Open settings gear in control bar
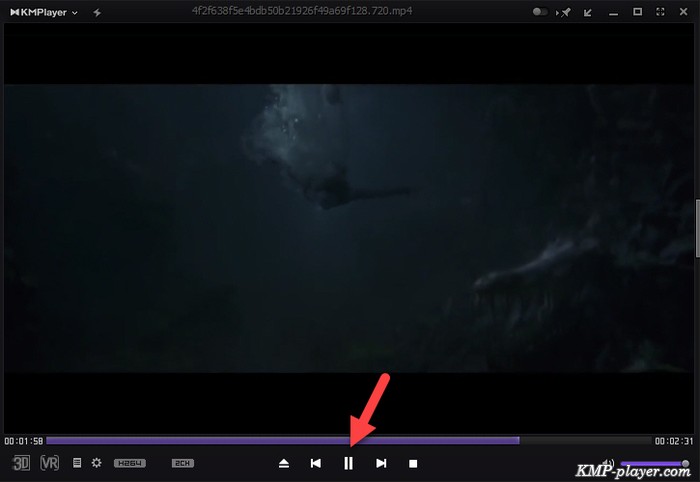The height and width of the screenshot is (482, 700). [96, 463]
